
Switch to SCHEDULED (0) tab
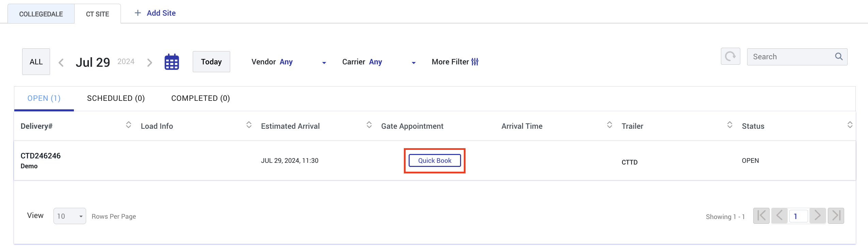click(x=116, y=98)
